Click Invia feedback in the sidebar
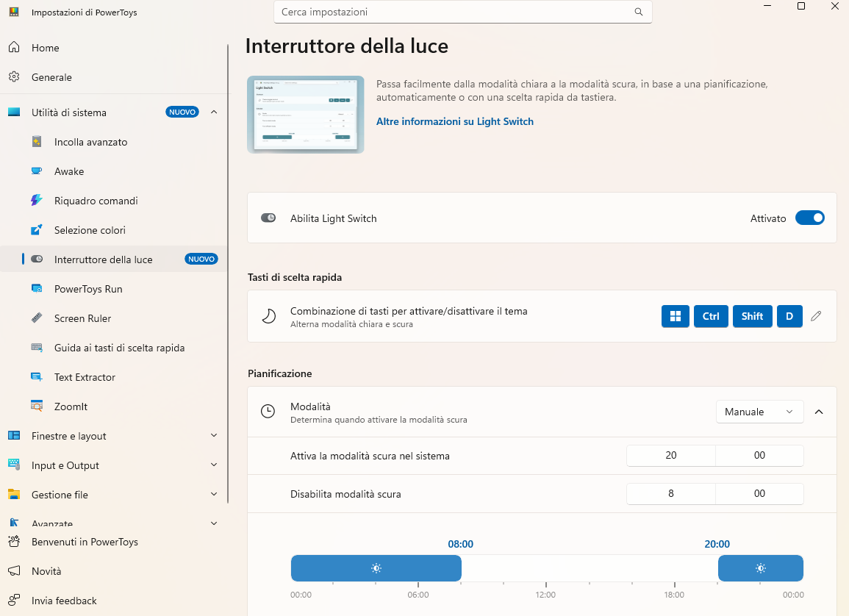This screenshot has width=849, height=616. click(64, 601)
